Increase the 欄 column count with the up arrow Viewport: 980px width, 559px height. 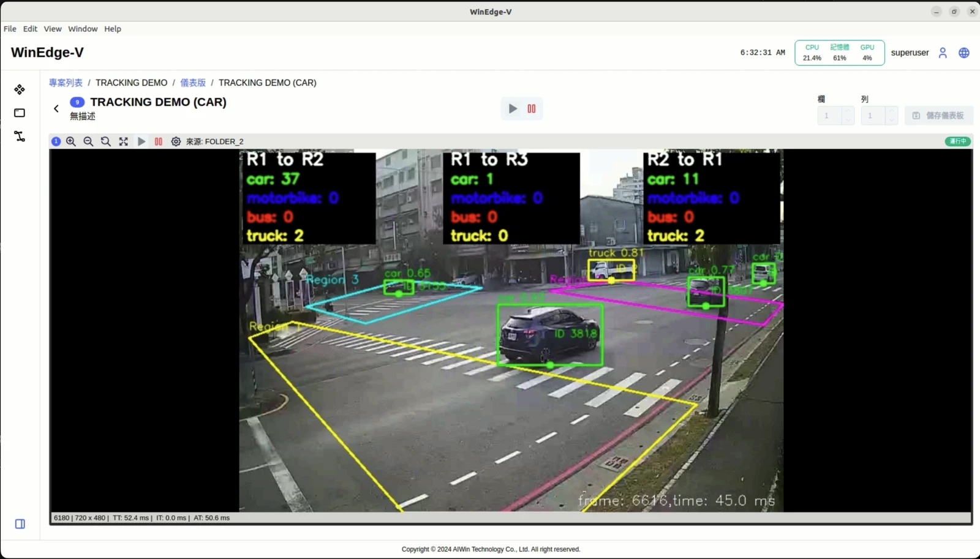click(848, 111)
